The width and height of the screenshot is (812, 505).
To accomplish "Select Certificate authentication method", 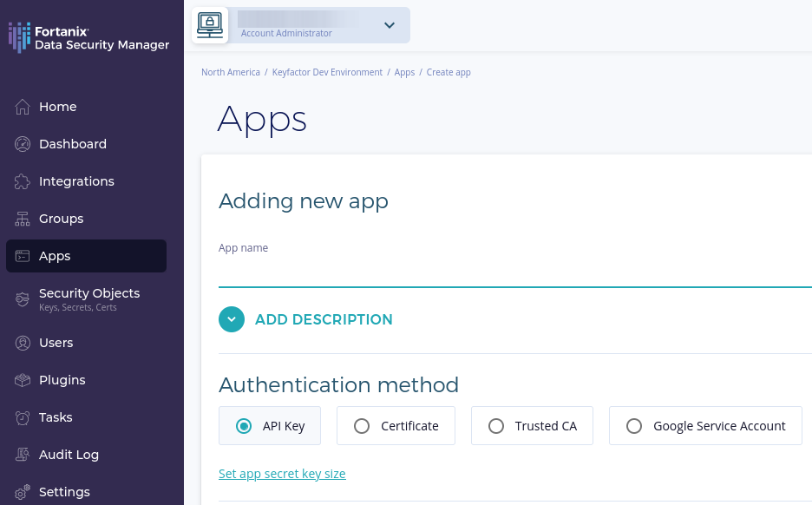I will click(363, 426).
